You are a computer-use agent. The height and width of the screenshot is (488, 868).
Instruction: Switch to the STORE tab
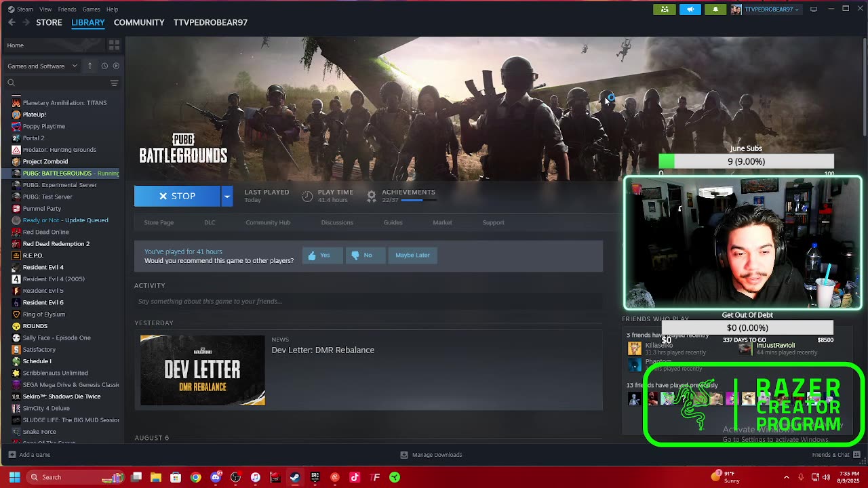[49, 22]
